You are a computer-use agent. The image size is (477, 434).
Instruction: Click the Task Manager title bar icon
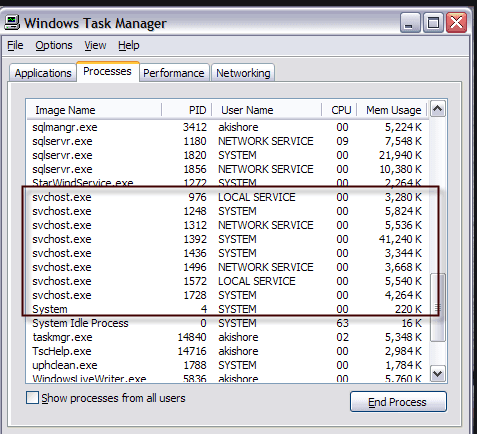click(12, 23)
